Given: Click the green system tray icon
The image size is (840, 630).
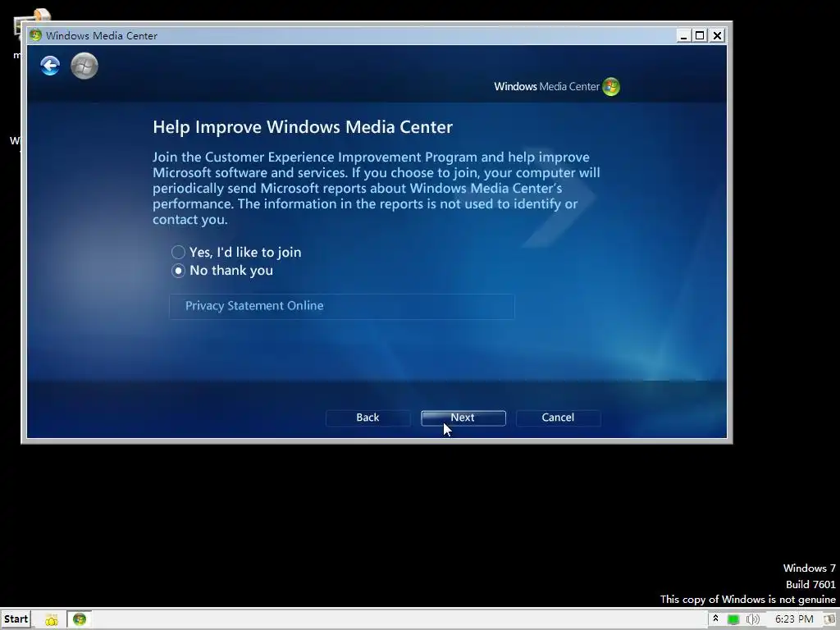Looking at the screenshot, I should 733,620.
